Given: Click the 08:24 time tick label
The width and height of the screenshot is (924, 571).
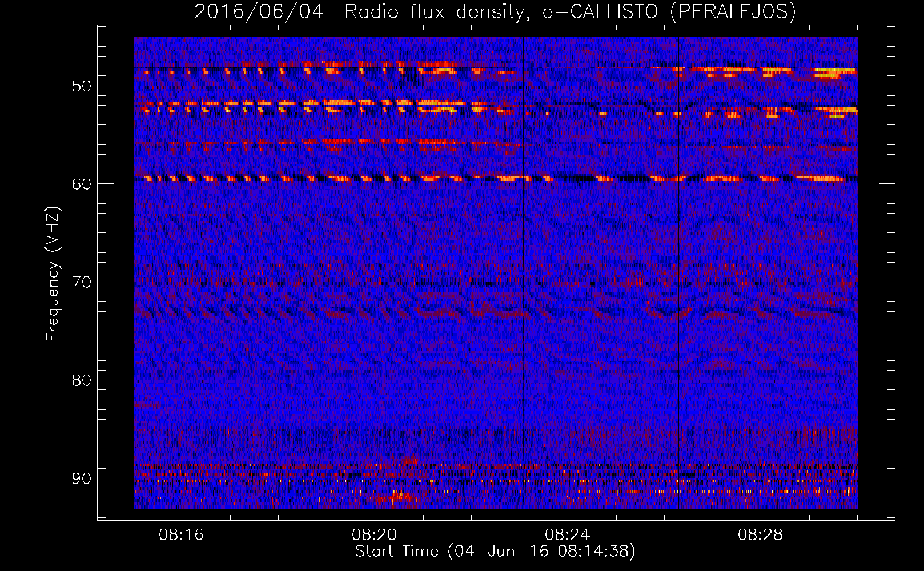Looking at the screenshot, I should [x=568, y=535].
